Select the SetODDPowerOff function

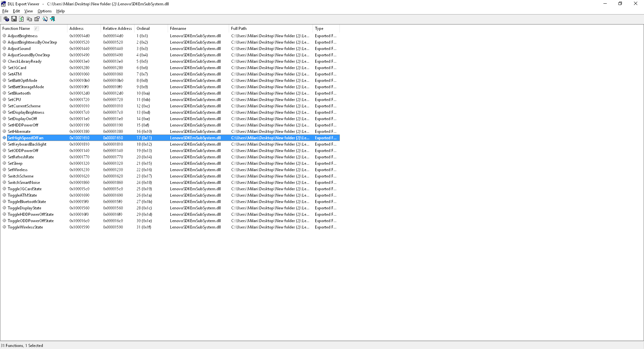[x=23, y=151]
